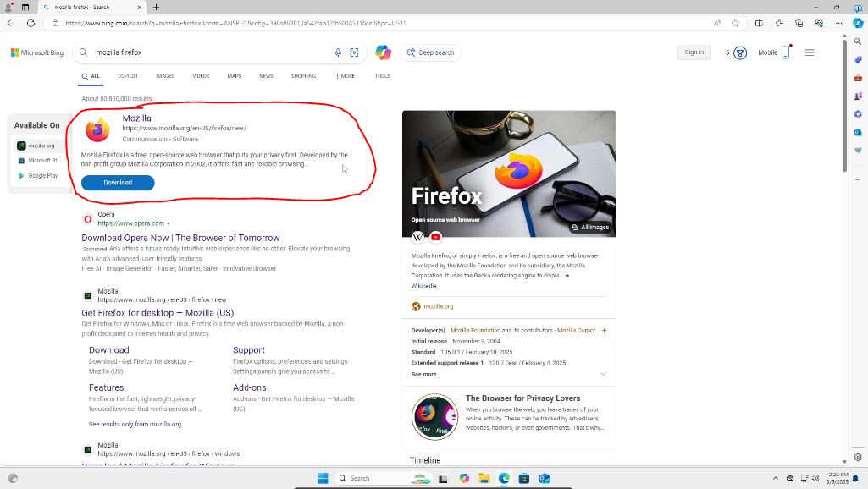Click the Sign in button

tap(694, 52)
